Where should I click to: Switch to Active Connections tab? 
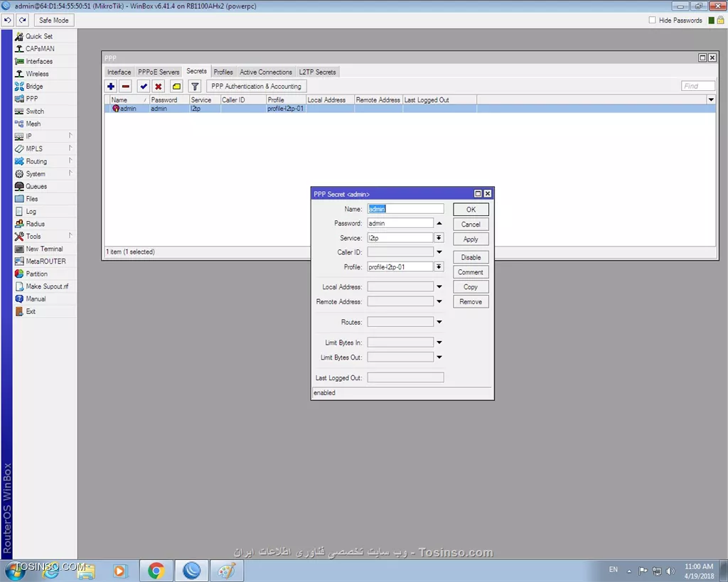(x=266, y=72)
